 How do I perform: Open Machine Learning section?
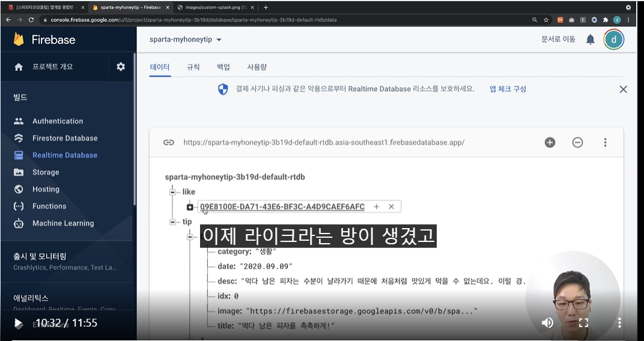point(63,223)
